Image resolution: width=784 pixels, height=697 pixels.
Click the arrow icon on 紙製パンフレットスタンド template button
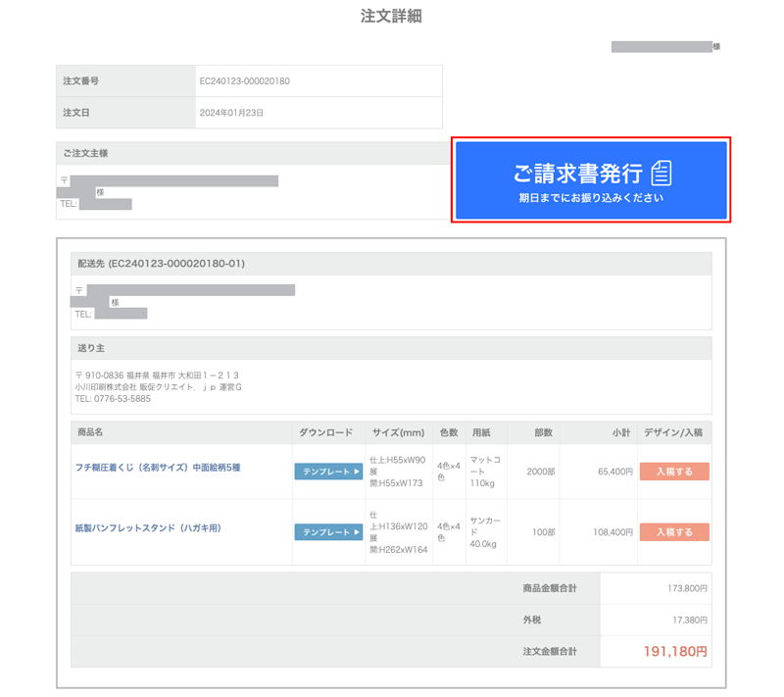(x=356, y=532)
